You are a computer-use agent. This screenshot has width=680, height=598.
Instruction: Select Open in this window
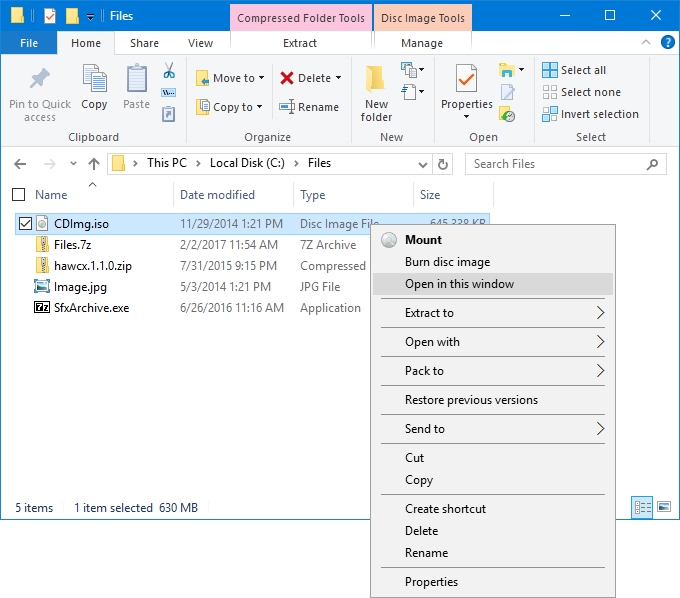[x=493, y=284]
